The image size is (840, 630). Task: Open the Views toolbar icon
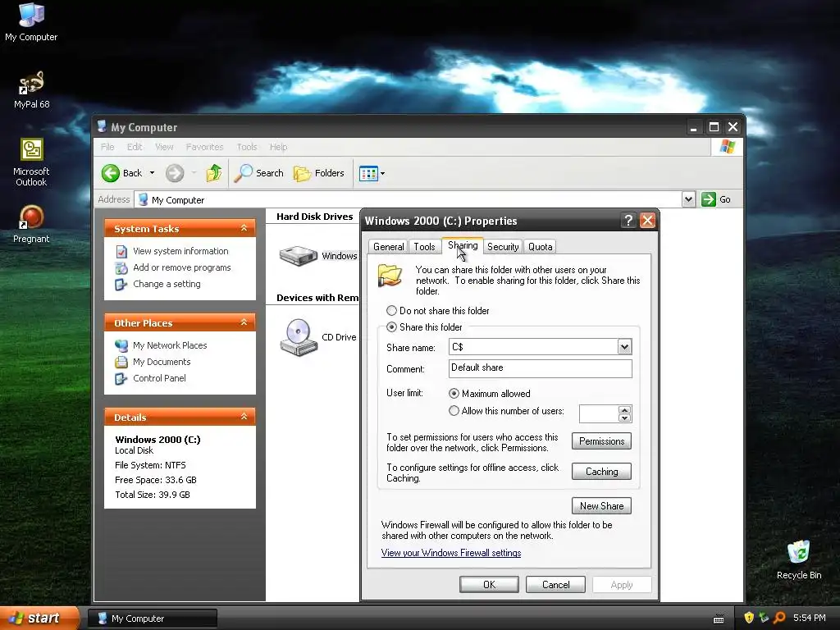[x=368, y=174]
